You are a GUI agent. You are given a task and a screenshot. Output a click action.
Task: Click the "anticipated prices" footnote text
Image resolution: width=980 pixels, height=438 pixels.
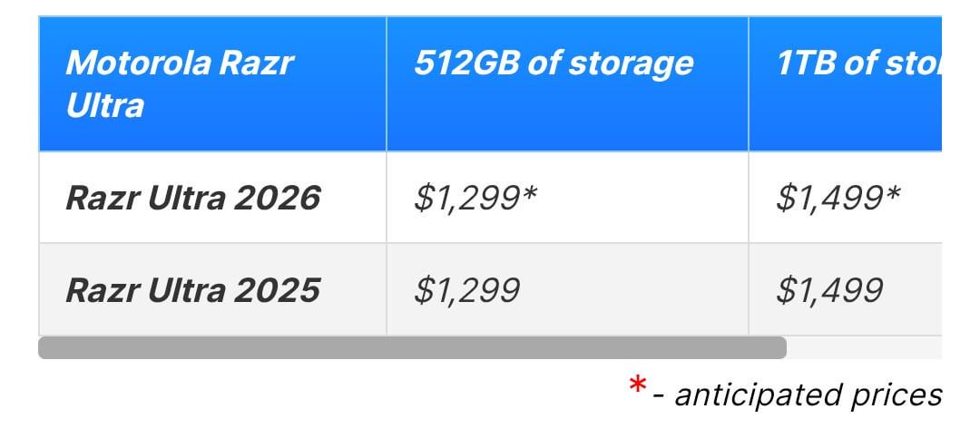[x=808, y=395]
